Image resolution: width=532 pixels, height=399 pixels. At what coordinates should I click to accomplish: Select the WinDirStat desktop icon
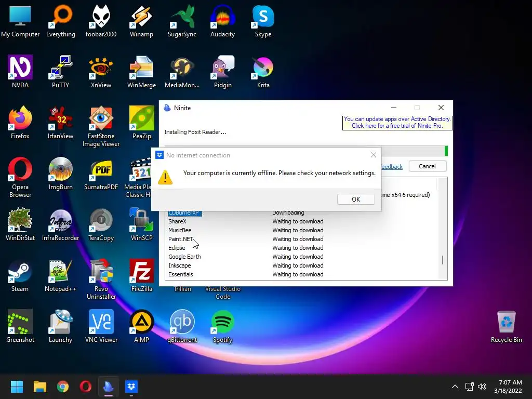coord(20,224)
